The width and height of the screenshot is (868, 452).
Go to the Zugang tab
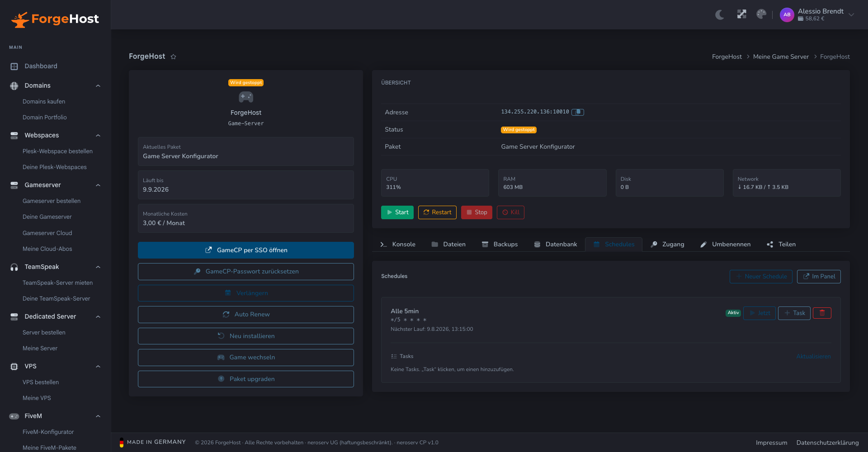pyautogui.click(x=667, y=245)
